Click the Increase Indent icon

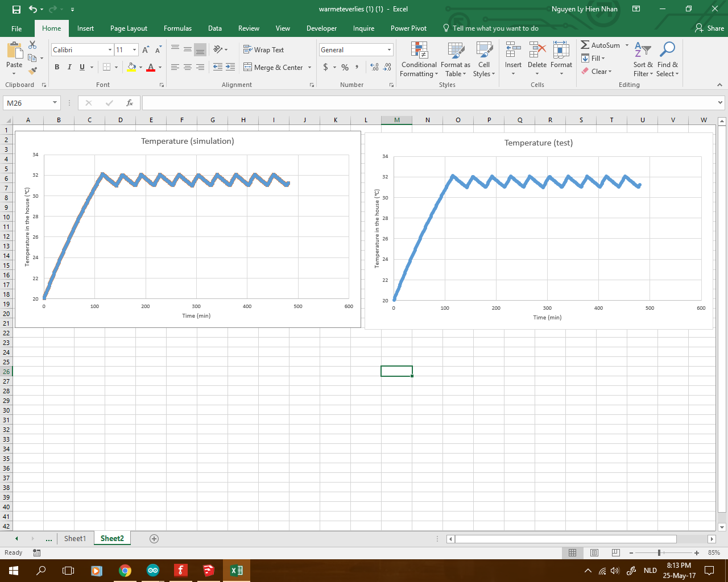click(x=230, y=67)
